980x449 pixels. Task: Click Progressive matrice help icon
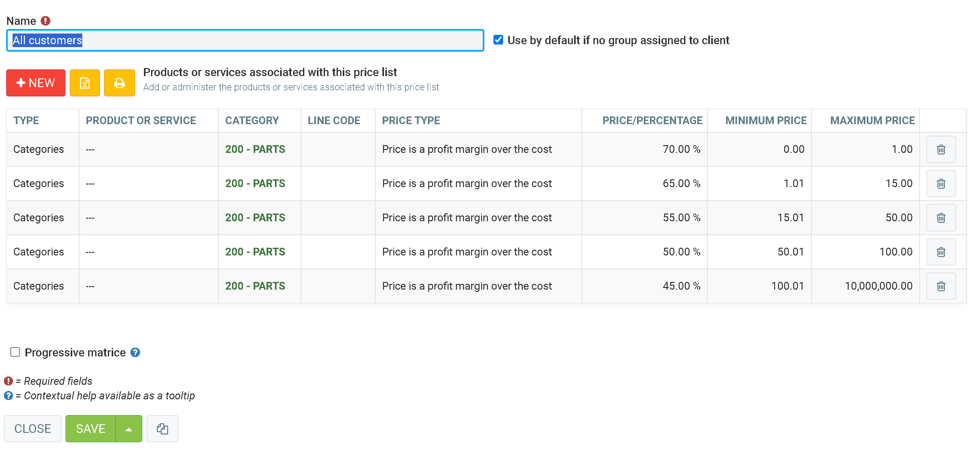(135, 353)
